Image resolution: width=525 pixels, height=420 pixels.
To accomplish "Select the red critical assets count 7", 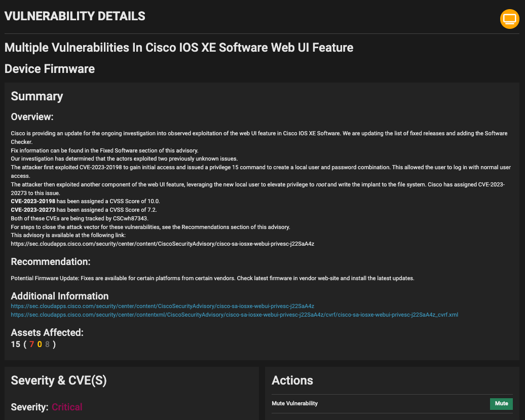I will [x=31, y=345].
